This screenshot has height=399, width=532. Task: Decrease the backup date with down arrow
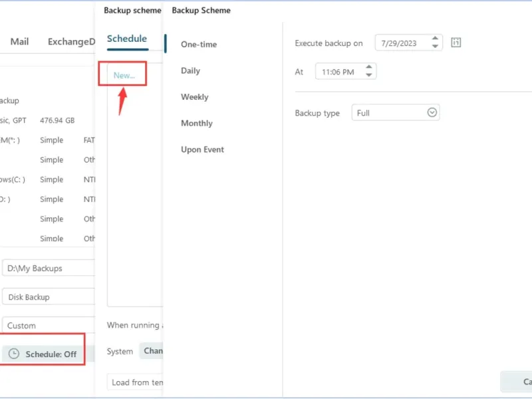(436, 47)
